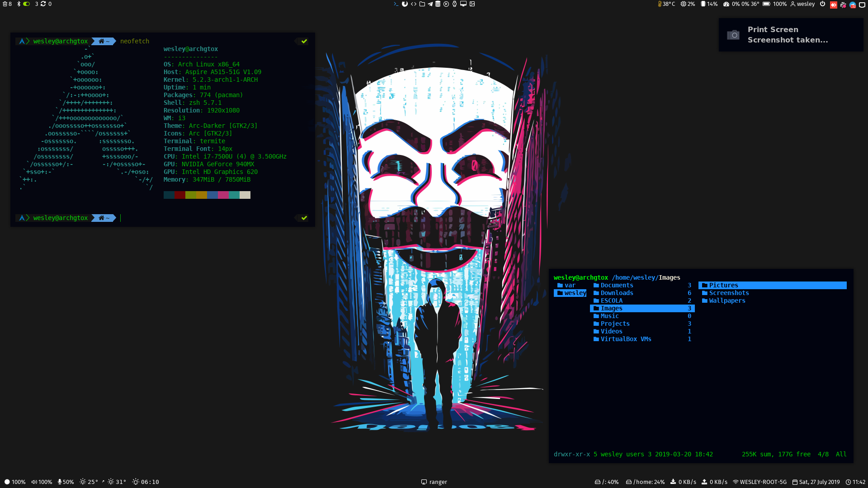868x488 pixels.
Task: Open the Slack tray icon
Action: coord(843,5)
